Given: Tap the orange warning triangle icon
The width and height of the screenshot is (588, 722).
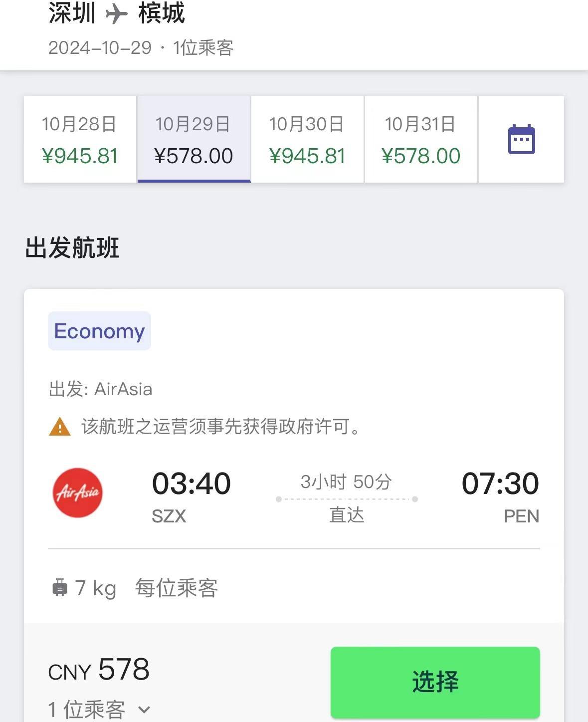Looking at the screenshot, I should [60, 427].
